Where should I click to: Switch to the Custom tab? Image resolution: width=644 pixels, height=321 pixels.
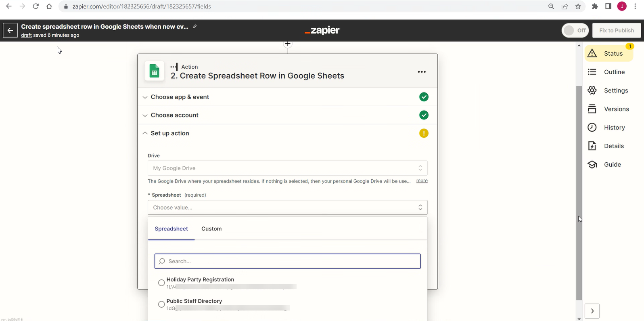point(211,229)
